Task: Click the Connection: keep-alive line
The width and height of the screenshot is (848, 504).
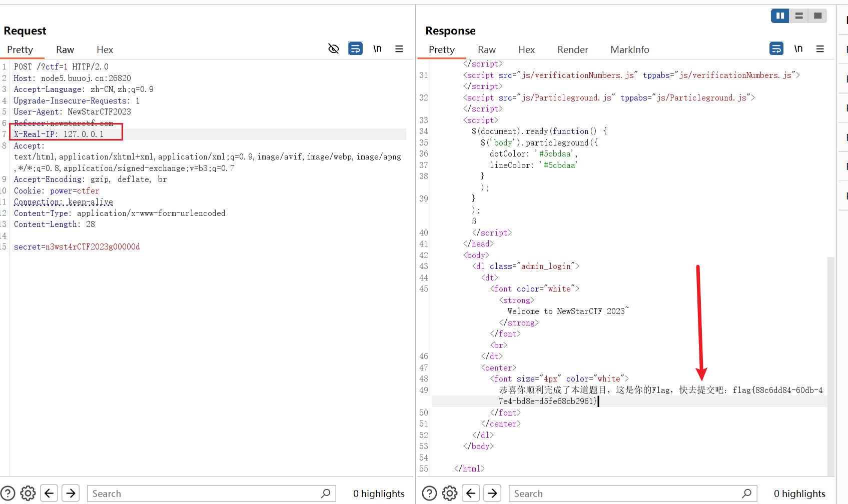Action: pyautogui.click(x=64, y=201)
